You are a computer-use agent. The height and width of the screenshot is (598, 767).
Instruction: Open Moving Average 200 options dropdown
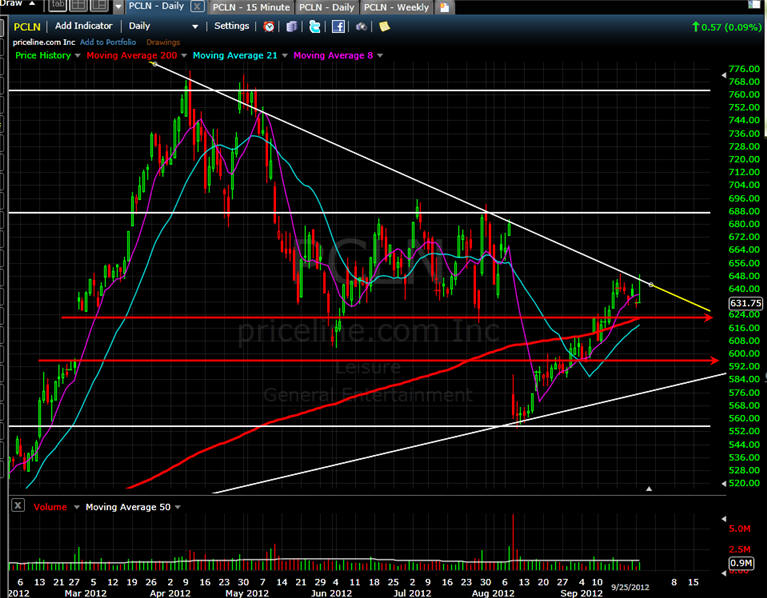pos(185,56)
